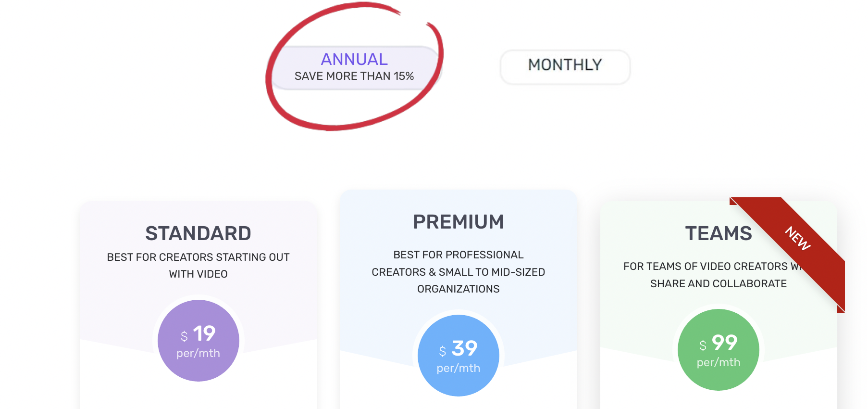Click the dollar sign in the Premium badge
Screen dimensions: 868x409
443,351
